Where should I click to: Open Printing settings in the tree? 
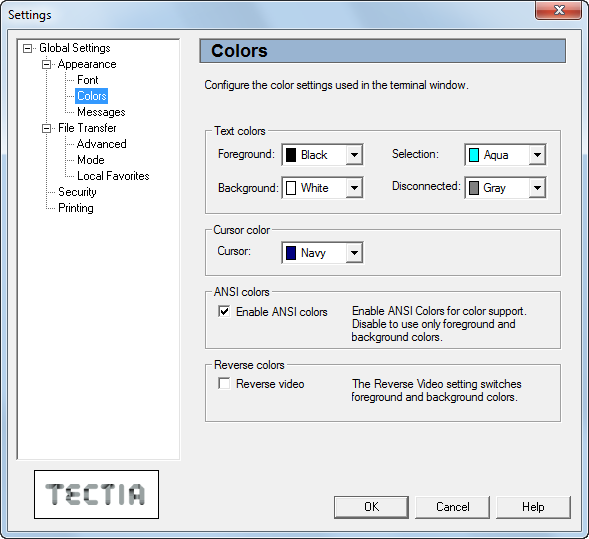pyautogui.click(x=76, y=208)
